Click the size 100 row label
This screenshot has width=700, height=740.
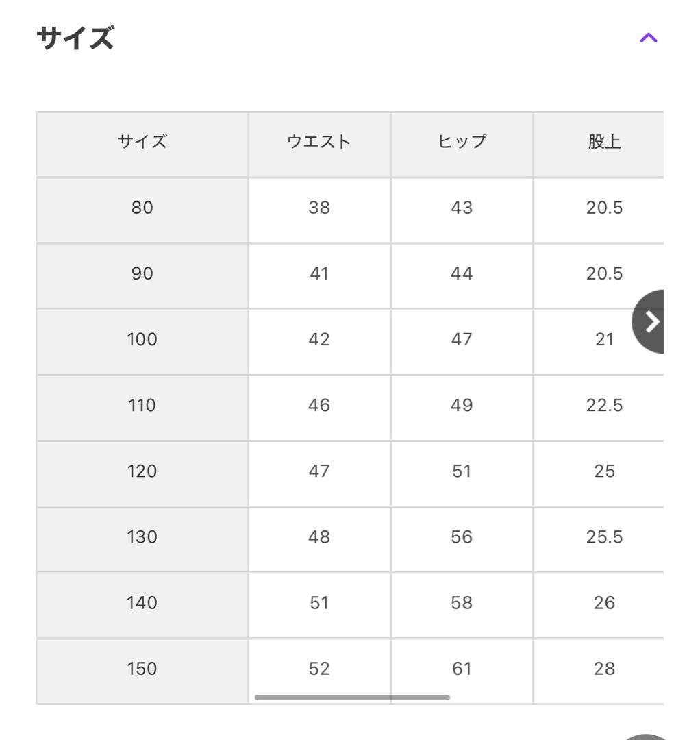(x=142, y=339)
